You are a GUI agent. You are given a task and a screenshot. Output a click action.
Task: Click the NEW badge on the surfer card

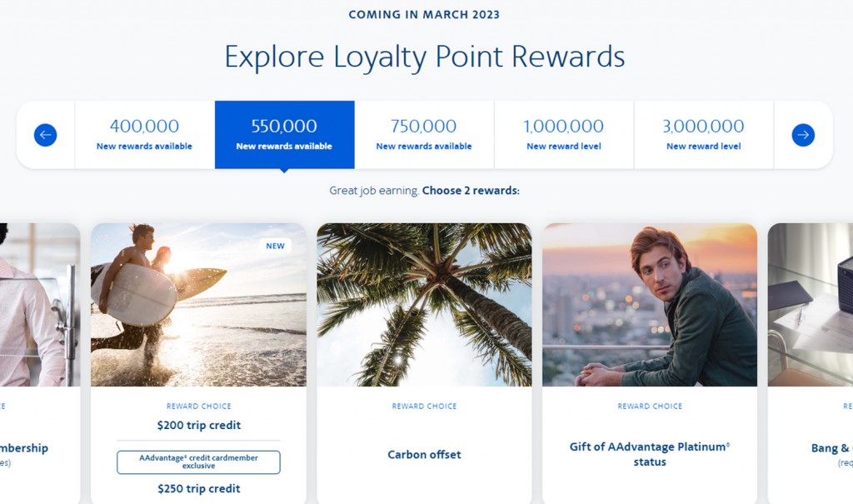[x=276, y=246]
